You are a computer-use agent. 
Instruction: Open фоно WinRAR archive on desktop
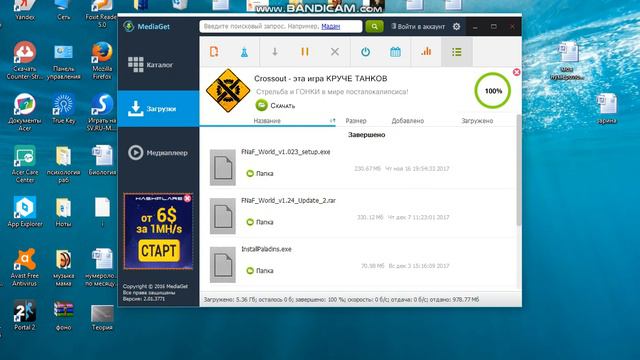63,315
